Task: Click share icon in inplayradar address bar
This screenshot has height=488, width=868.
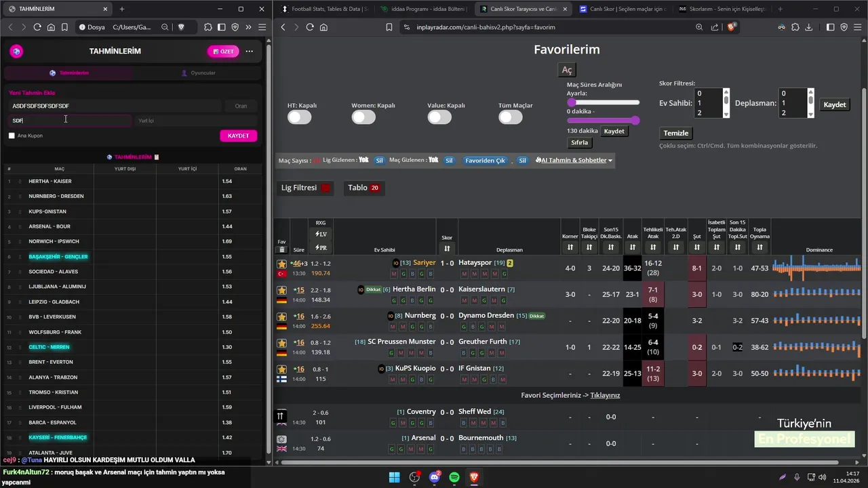Action: [x=715, y=27]
